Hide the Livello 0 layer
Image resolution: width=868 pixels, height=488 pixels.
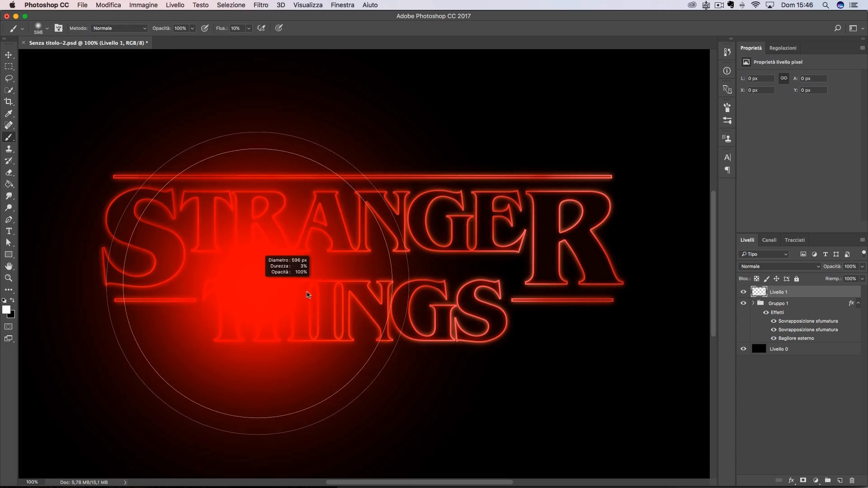[743, 349]
